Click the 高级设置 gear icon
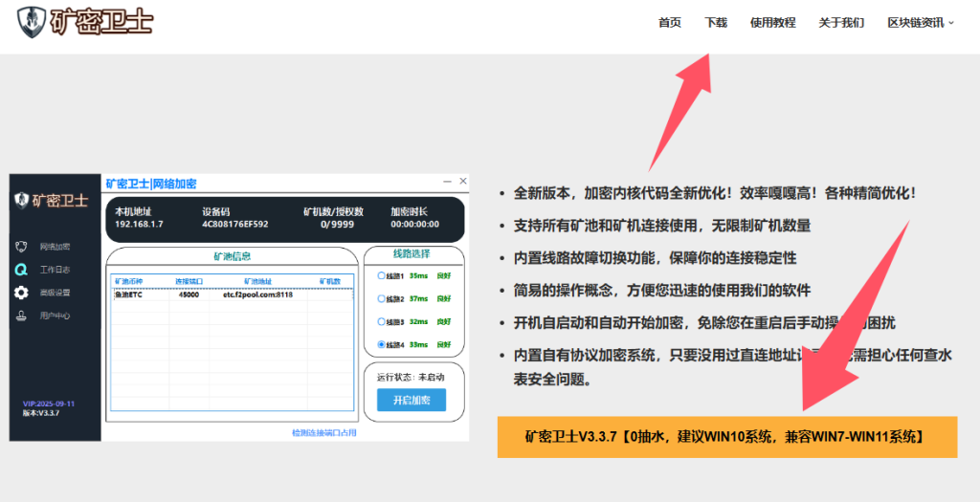 coord(21,293)
